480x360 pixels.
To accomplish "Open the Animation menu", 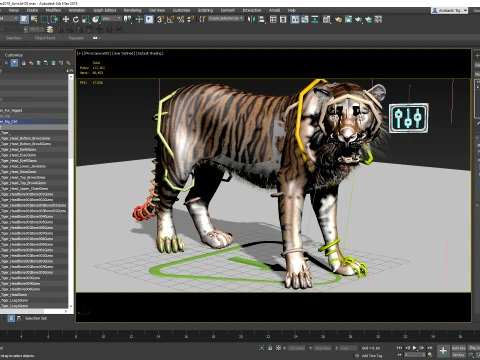I will pos(77,10).
